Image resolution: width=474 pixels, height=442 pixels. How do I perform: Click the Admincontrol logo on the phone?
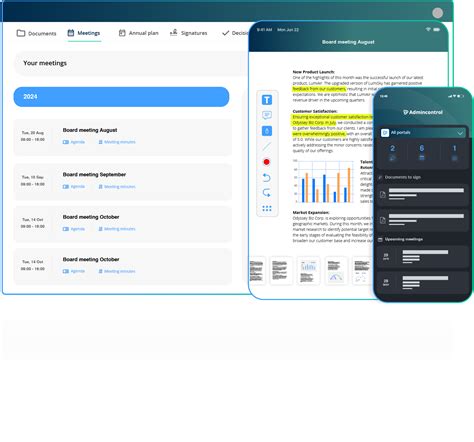tap(423, 112)
